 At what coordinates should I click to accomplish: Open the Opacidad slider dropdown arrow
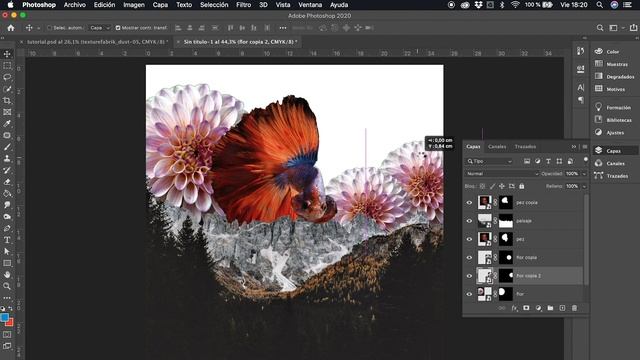584,174
